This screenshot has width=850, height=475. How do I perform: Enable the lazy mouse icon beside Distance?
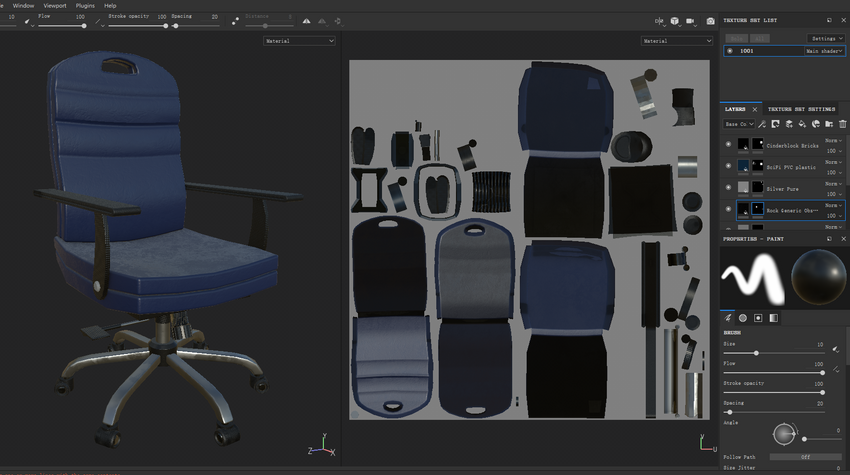click(235, 21)
